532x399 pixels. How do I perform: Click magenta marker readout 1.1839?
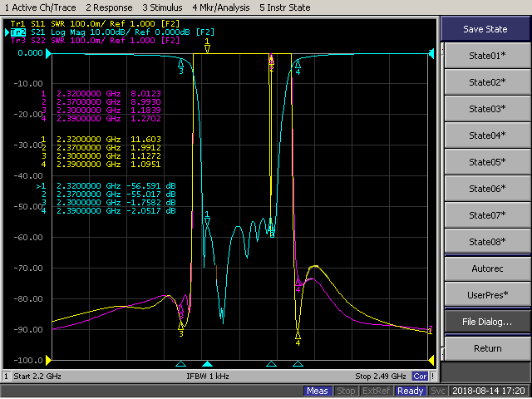pyautogui.click(x=146, y=111)
